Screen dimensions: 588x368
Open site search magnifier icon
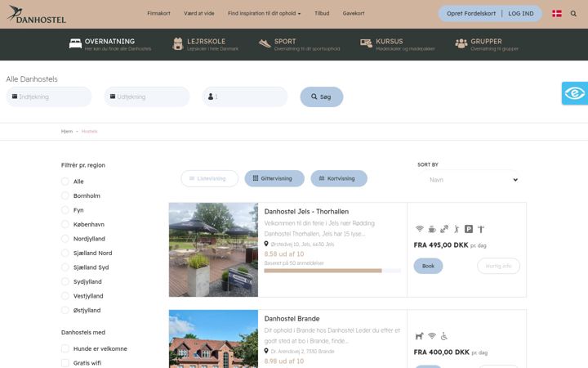[573, 14]
